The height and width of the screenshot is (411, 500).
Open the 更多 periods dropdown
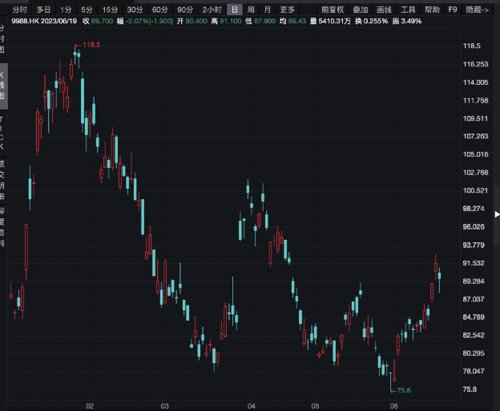287,10
